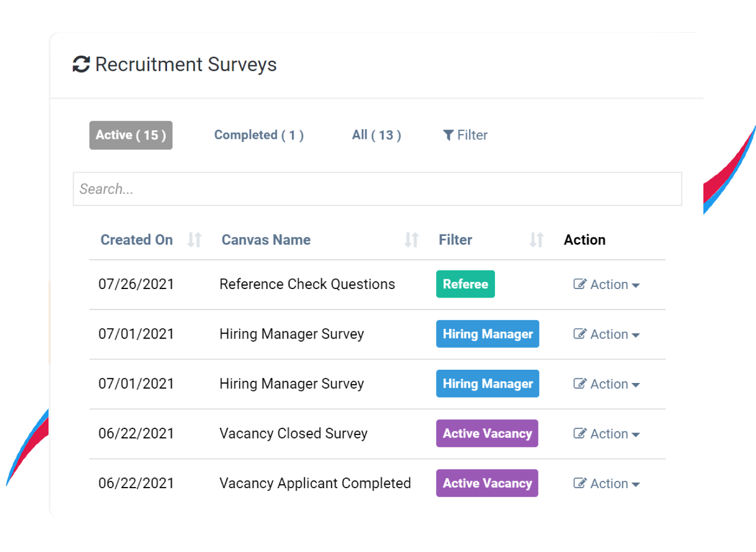Image resolution: width=756 pixels, height=552 pixels.
Task: Open the Filter options
Action: coord(465,135)
